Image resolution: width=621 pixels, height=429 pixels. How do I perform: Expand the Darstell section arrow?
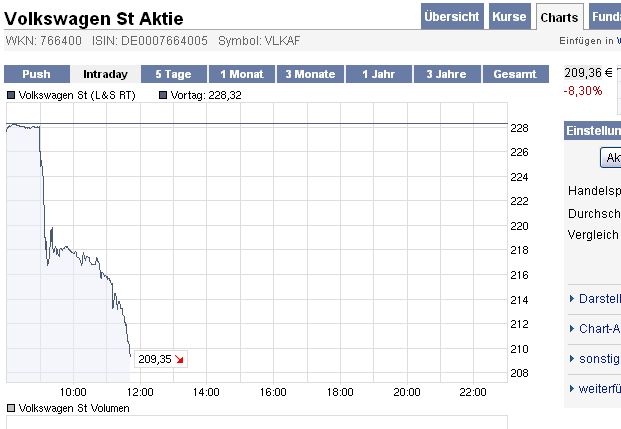pyautogui.click(x=571, y=298)
